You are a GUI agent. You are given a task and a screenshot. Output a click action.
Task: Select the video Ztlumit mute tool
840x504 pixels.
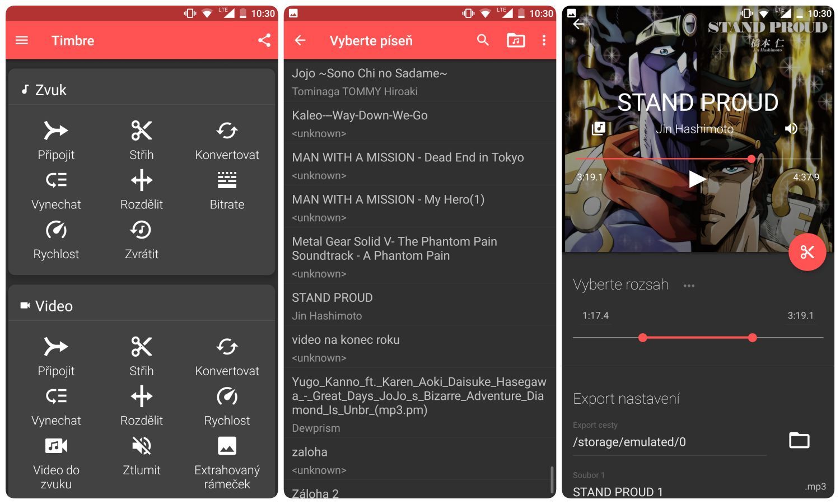click(141, 454)
